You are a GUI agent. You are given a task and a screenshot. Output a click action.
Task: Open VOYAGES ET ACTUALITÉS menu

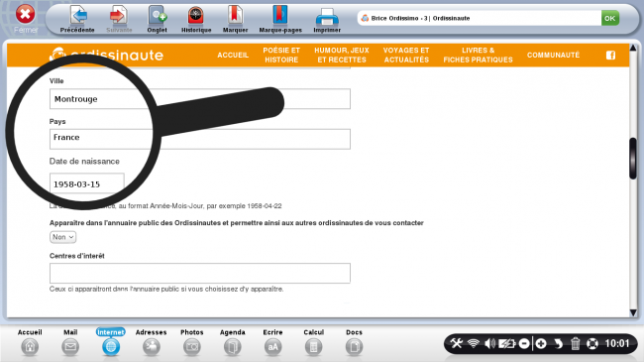pos(406,55)
